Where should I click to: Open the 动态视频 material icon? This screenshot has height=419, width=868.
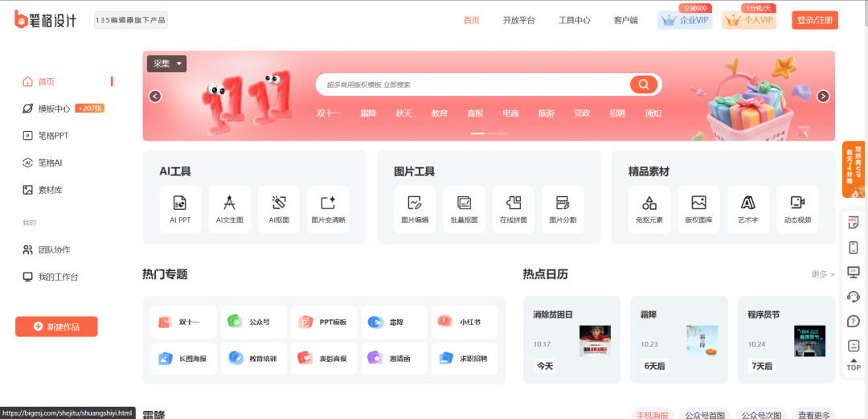pyautogui.click(x=797, y=207)
